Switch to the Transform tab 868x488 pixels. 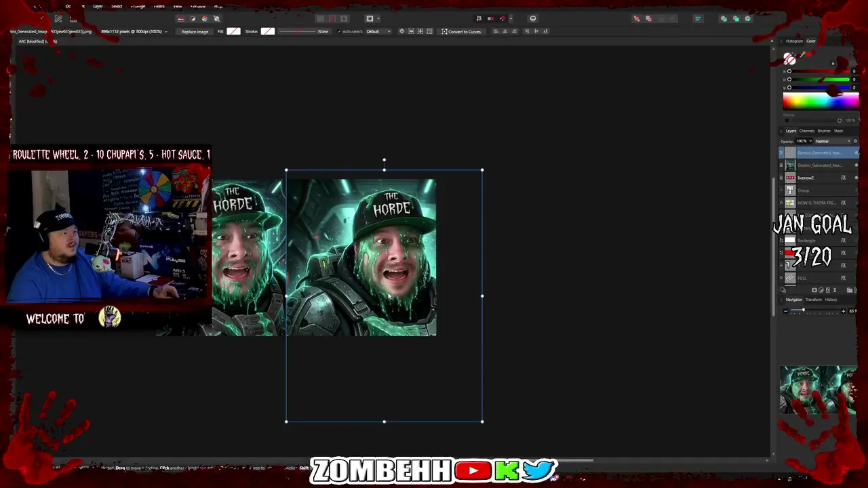coord(814,300)
